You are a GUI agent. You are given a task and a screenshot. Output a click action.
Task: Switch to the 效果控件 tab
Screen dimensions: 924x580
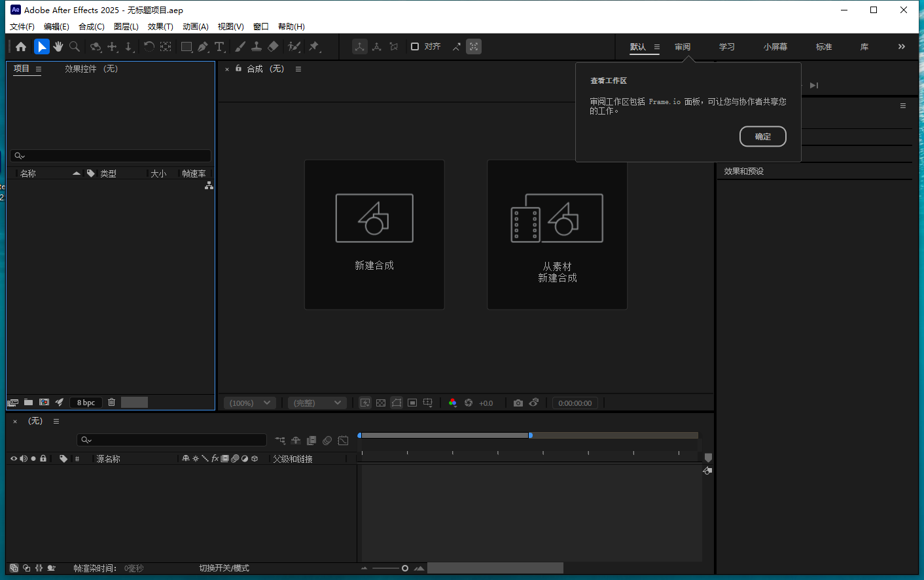(91, 69)
